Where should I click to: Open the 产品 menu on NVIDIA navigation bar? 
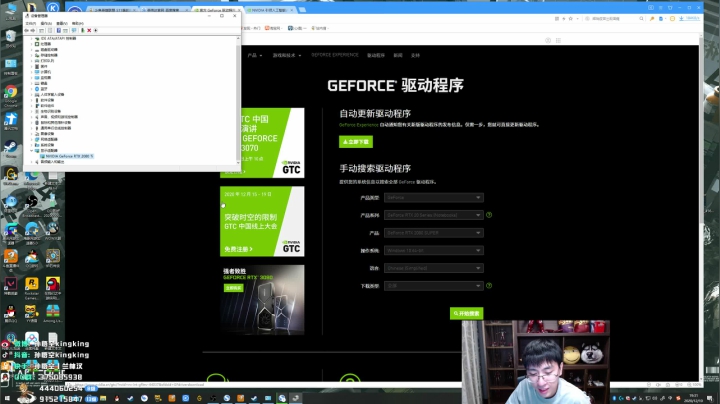point(255,56)
